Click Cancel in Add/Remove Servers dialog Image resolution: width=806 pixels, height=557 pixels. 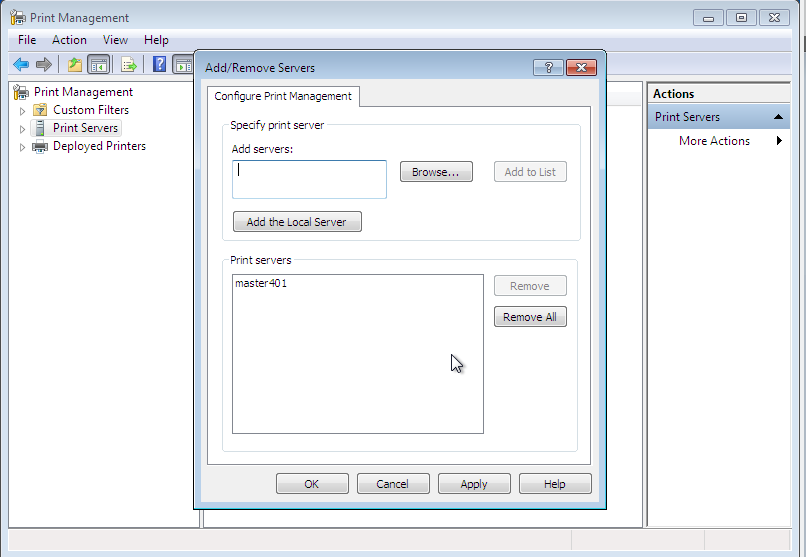(393, 484)
